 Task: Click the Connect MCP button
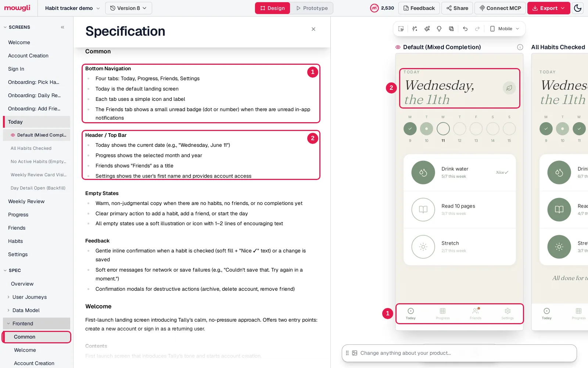(x=500, y=8)
